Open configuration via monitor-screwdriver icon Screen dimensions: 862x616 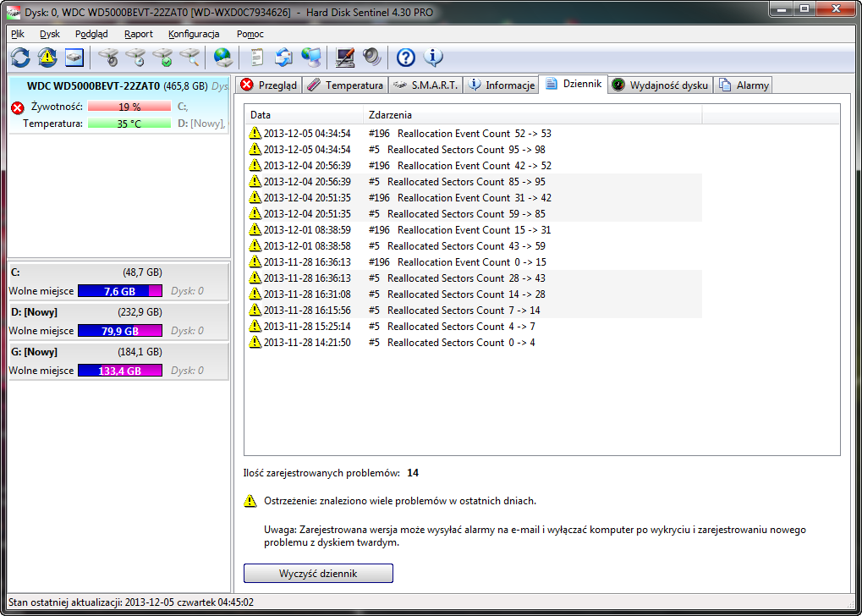[345, 57]
